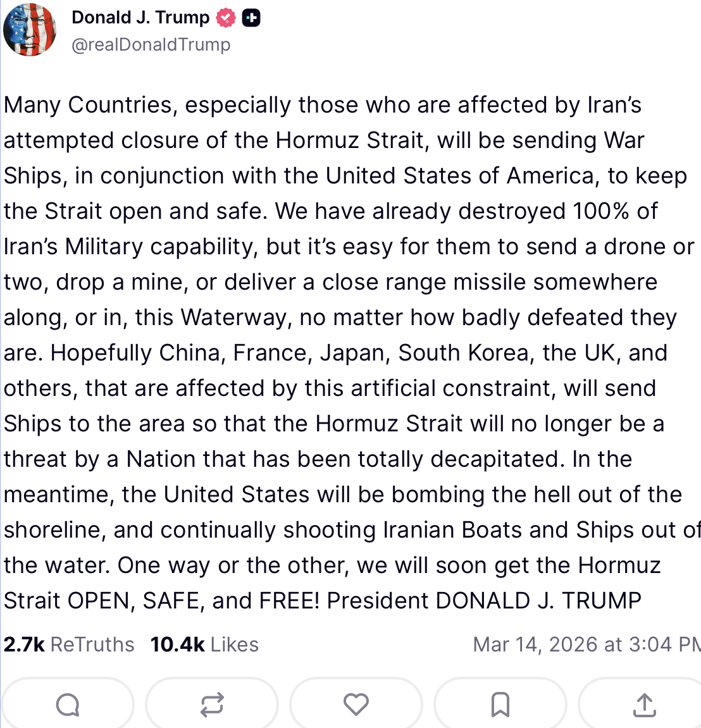Click the "2.7k" count number

(24, 645)
